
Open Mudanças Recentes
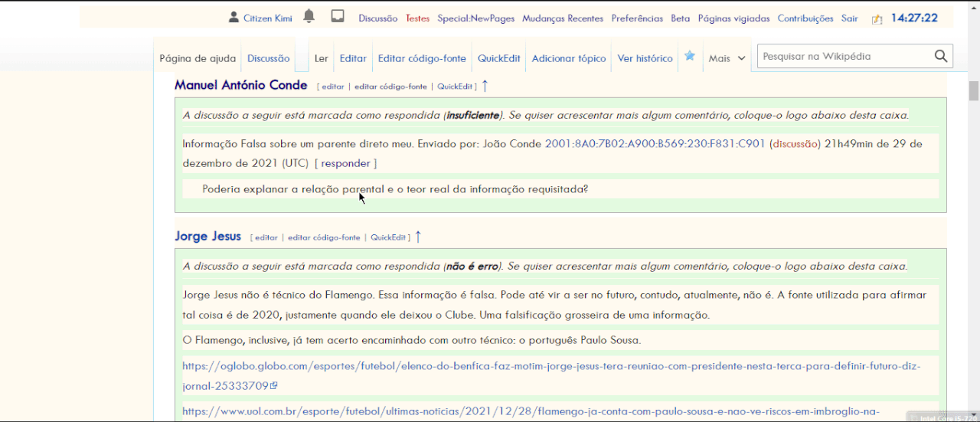[563, 18]
